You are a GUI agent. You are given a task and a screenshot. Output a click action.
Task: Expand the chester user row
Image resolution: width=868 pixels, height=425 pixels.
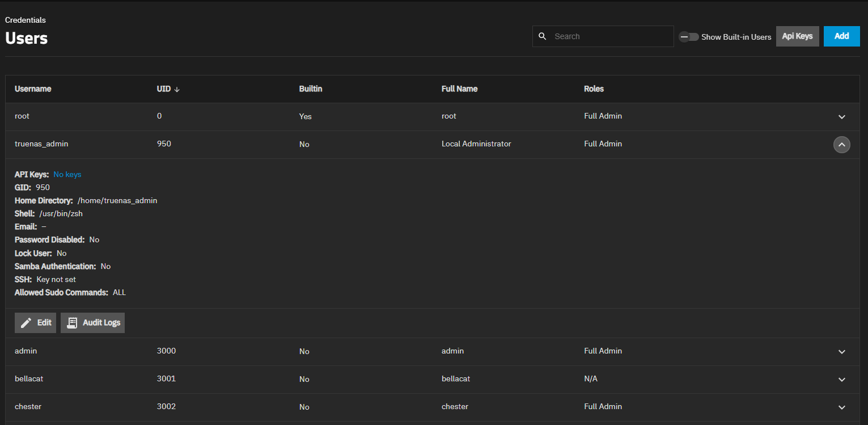[841, 407]
